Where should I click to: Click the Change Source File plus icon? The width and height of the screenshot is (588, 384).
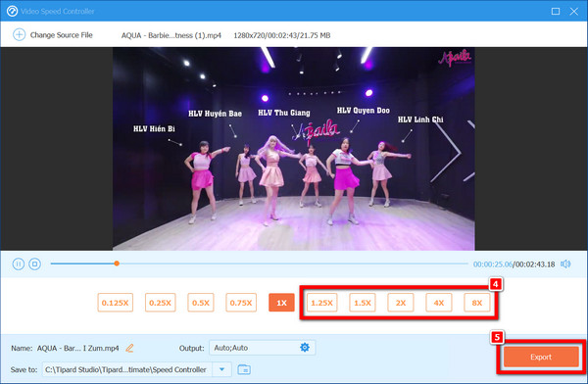click(19, 35)
